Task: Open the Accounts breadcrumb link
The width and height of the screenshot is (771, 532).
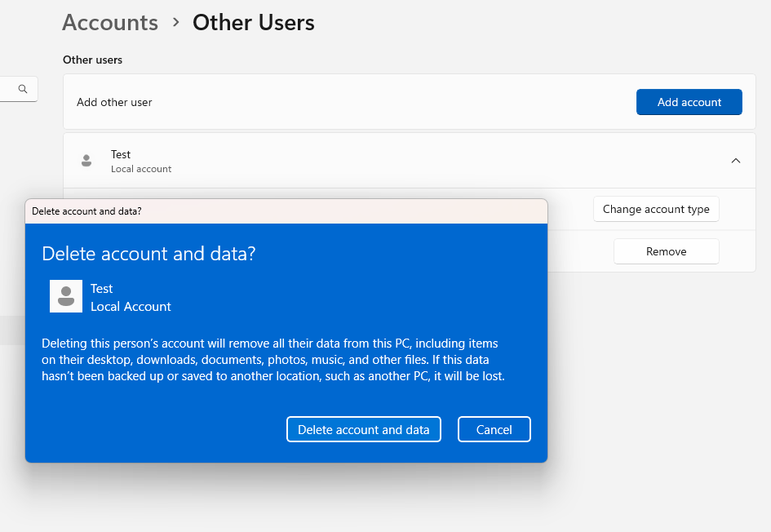Action: pyautogui.click(x=109, y=22)
